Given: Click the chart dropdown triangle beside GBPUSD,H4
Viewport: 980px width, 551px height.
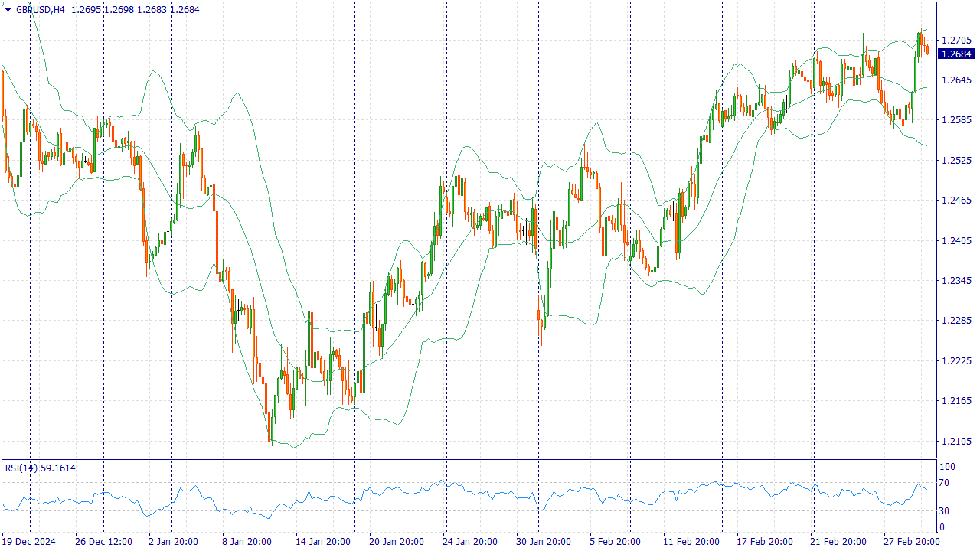Looking at the screenshot, I should point(8,10).
